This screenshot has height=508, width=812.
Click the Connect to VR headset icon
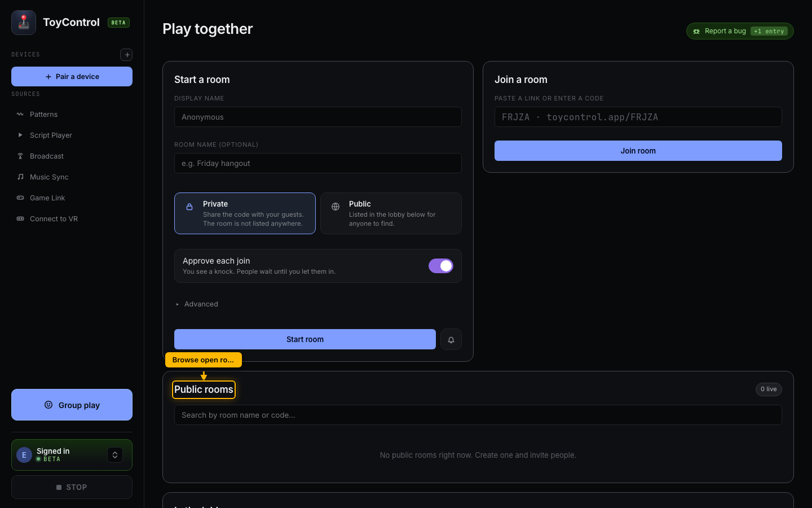point(20,218)
